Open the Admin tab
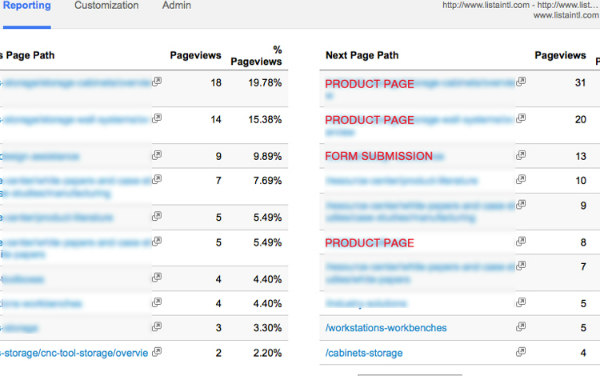600x376 pixels. point(176,6)
